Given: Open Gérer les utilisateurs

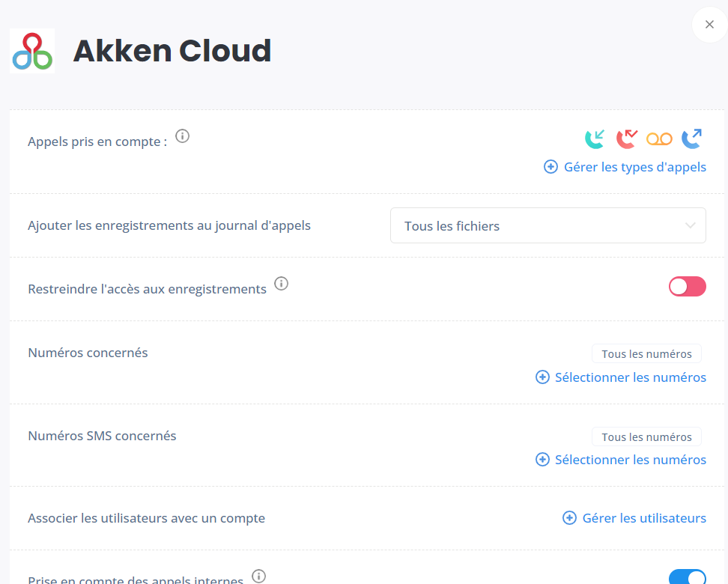Looking at the screenshot, I should pyautogui.click(x=634, y=518).
